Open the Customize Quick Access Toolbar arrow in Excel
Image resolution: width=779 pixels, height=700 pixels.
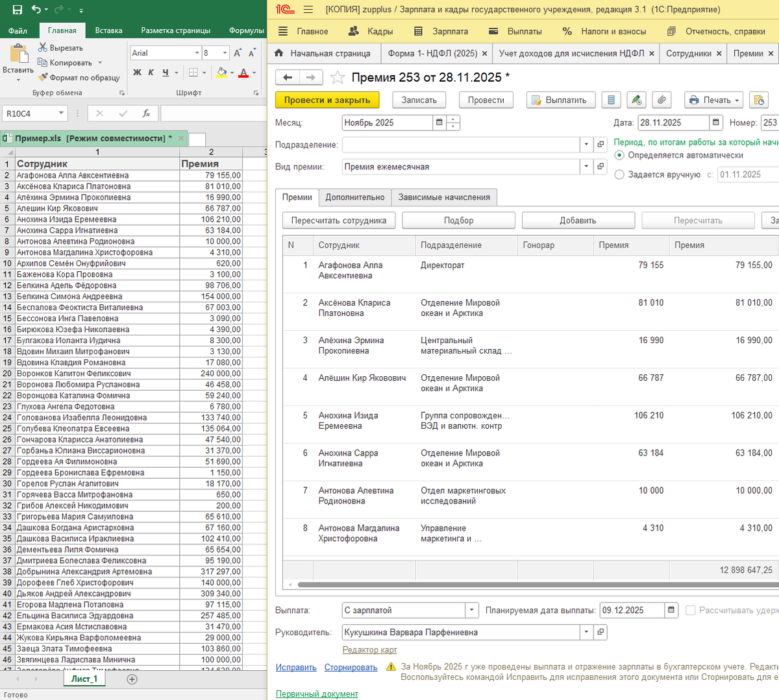pyautogui.click(x=81, y=11)
